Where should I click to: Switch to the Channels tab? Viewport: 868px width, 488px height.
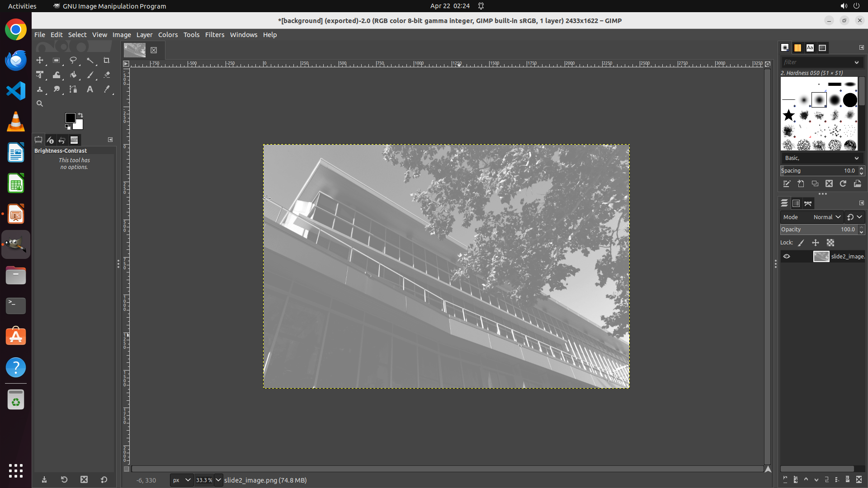pyautogui.click(x=796, y=204)
